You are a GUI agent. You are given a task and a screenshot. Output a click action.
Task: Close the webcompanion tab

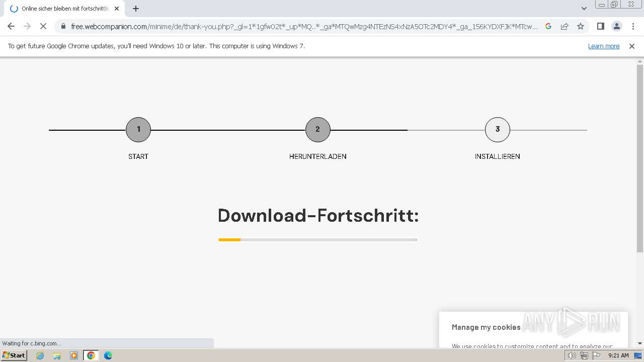click(117, 9)
